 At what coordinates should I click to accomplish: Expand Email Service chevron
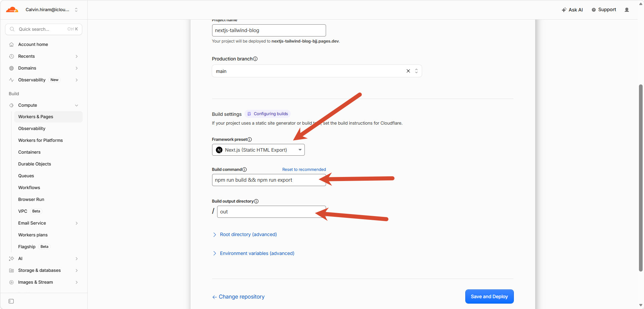point(77,223)
